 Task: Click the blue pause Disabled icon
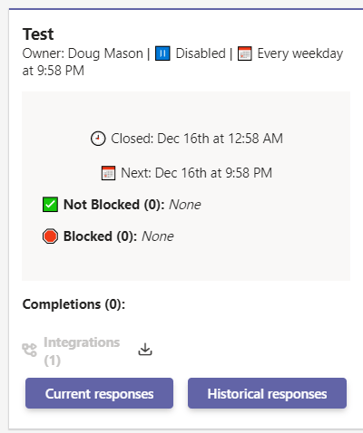tap(163, 54)
